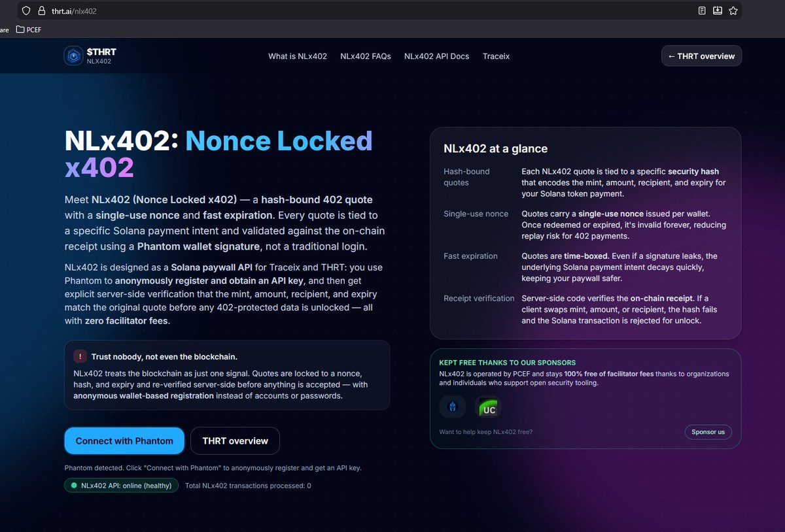Click the install/save page icon in address bar
The width and height of the screenshot is (785, 532).
pyautogui.click(x=718, y=10)
